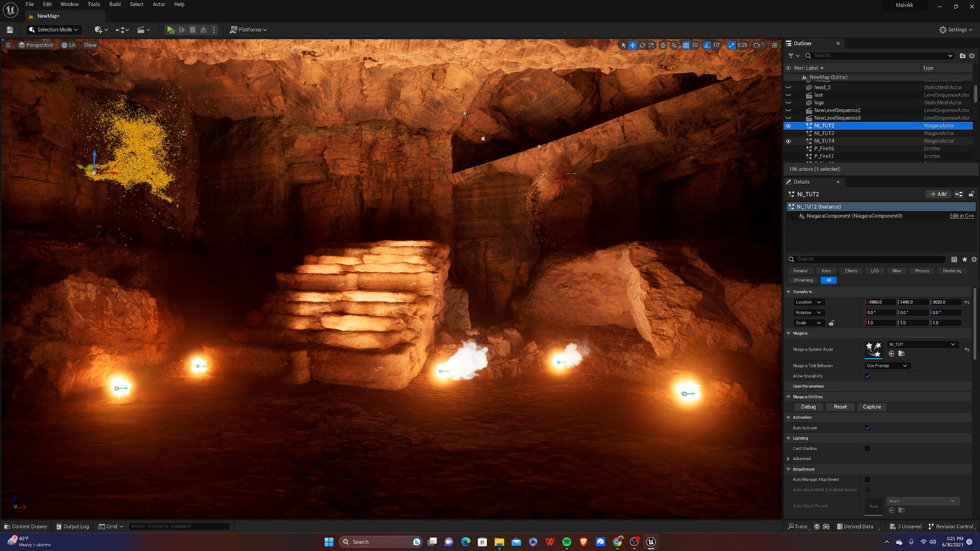Screen dimensions: 980x551
Task: Switch to the Physics filter tab
Action: 922,271
